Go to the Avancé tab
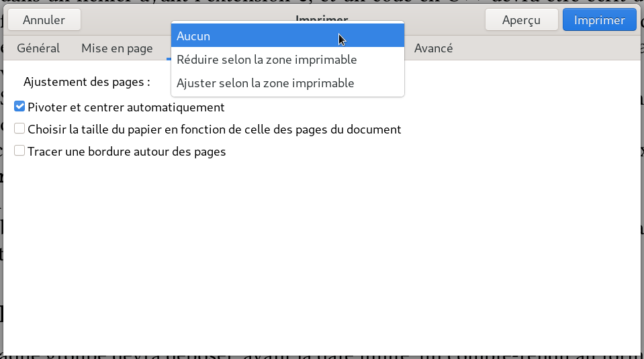Viewport: 644px width, 359px height. click(x=433, y=48)
